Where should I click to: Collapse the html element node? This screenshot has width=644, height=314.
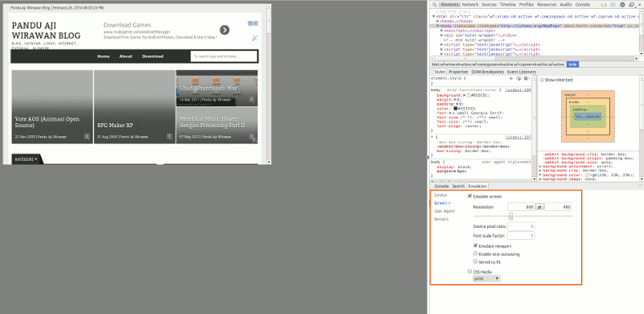click(x=433, y=17)
